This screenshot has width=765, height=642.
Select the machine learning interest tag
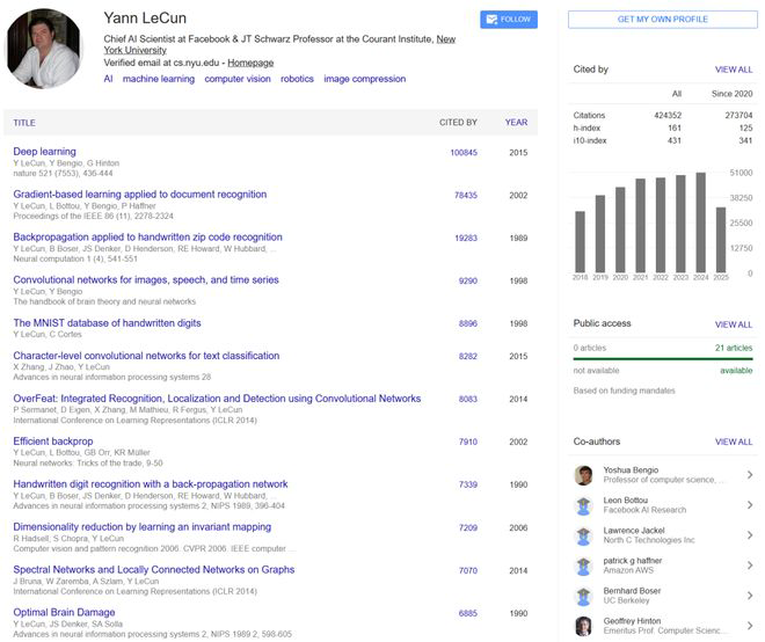tap(159, 79)
